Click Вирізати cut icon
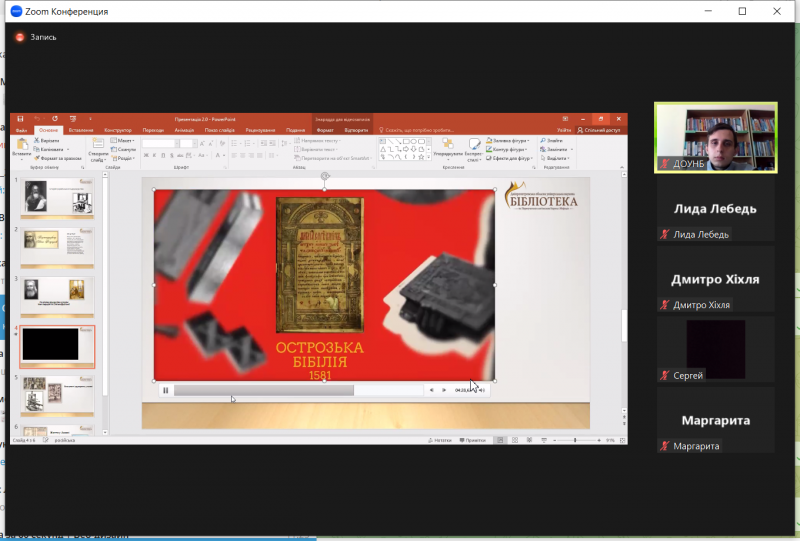 46,140
